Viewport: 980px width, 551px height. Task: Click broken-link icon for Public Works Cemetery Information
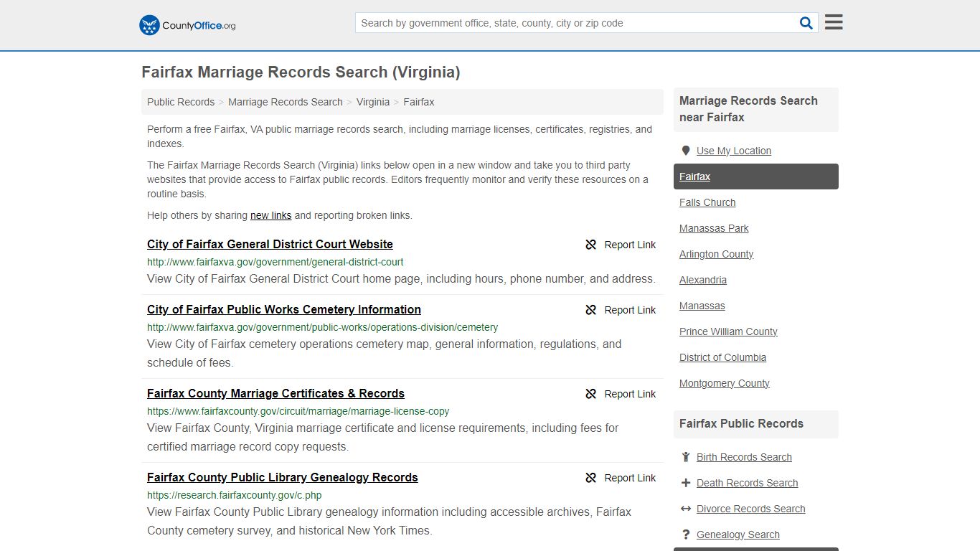point(591,310)
